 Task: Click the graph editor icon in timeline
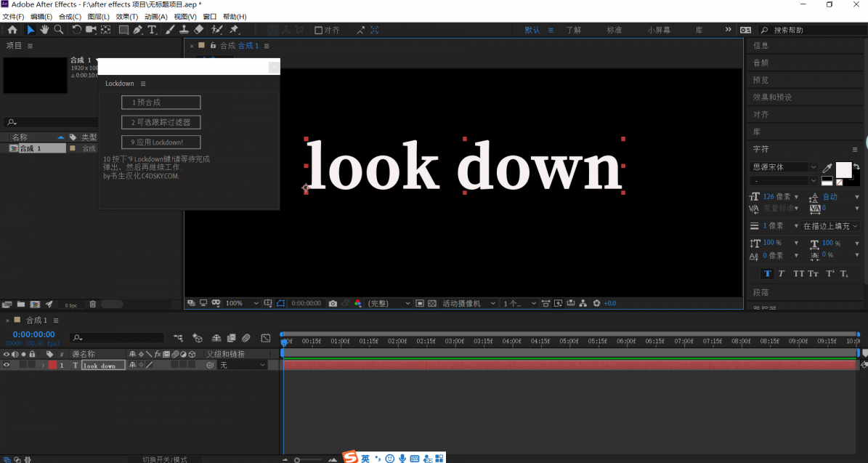point(266,338)
